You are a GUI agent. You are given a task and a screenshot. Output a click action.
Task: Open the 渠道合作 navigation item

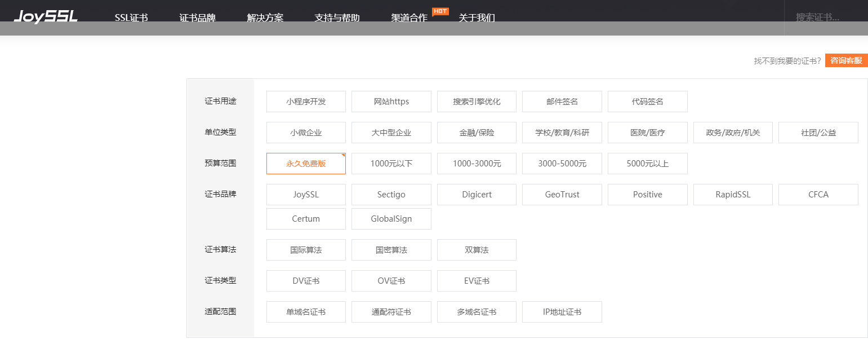pyautogui.click(x=409, y=17)
